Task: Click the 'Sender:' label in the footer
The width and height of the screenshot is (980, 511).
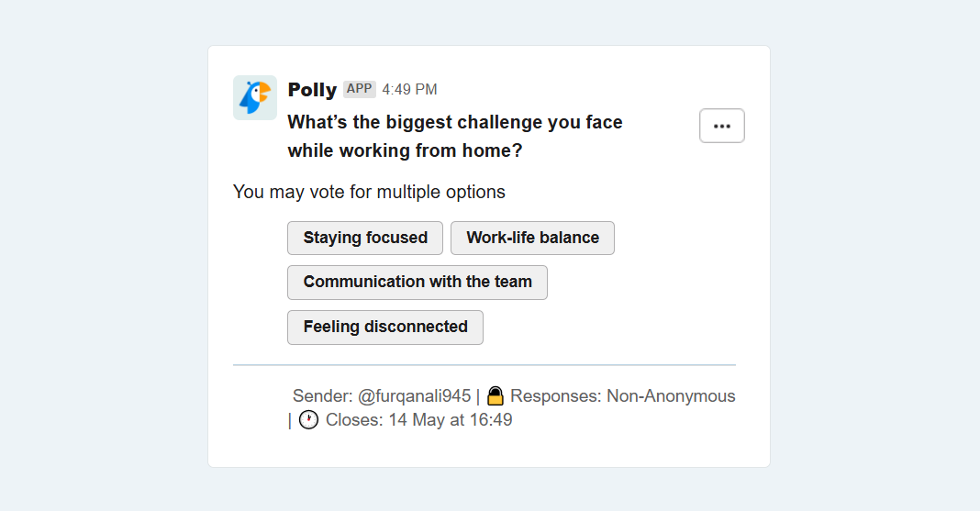Action: coord(322,396)
